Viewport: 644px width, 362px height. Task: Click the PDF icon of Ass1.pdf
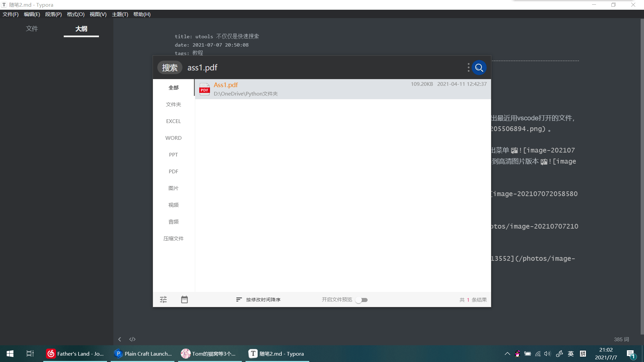pyautogui.click(x=204, y=89)
